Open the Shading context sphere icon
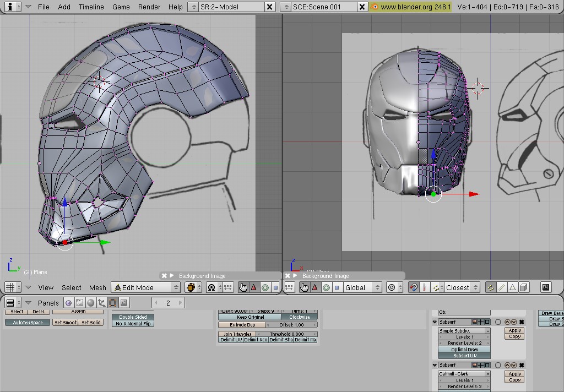Viewport: 564px width, 392px height. [91, 303]
